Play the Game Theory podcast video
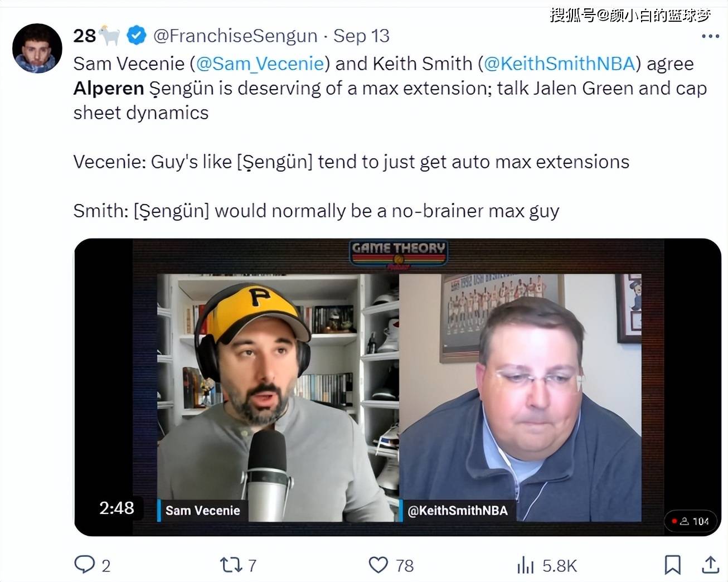728x582 pixels. [x=397, y=387]
